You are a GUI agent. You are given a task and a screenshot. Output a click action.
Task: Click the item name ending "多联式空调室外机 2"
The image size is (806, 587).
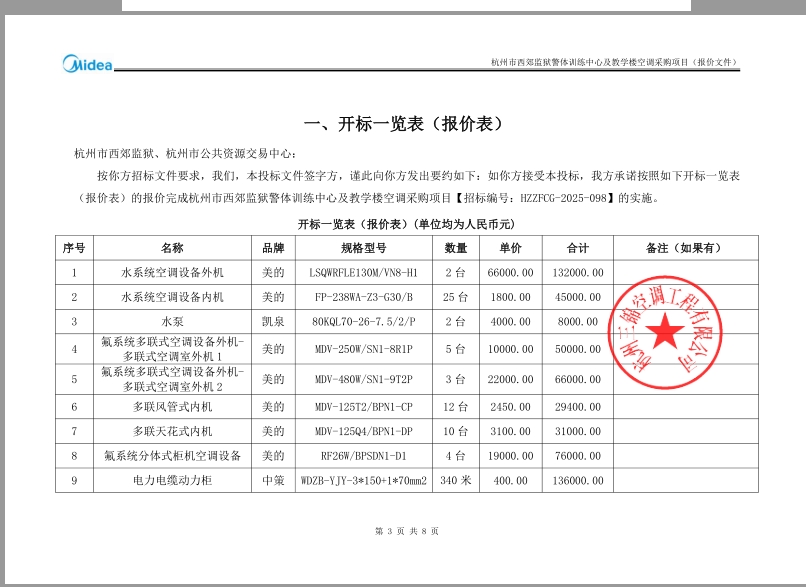tap(172, 379)
